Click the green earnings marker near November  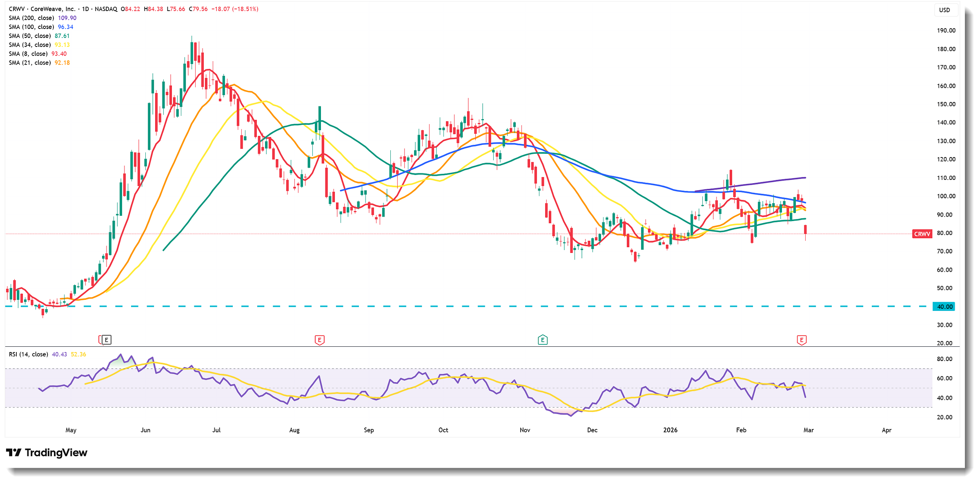[542, 339]
